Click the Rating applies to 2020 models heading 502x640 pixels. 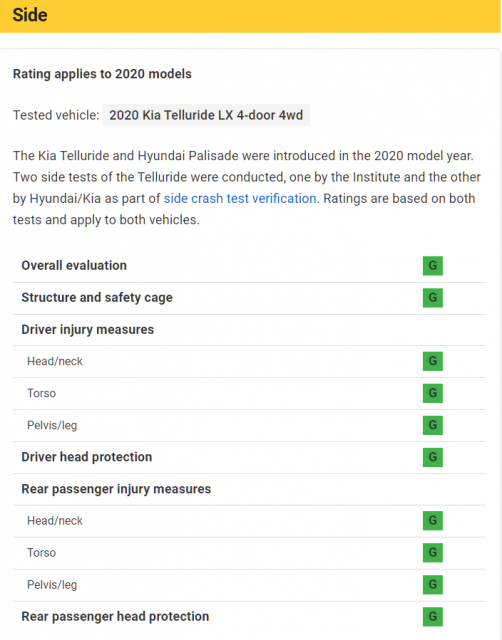[x=102, y=74]
